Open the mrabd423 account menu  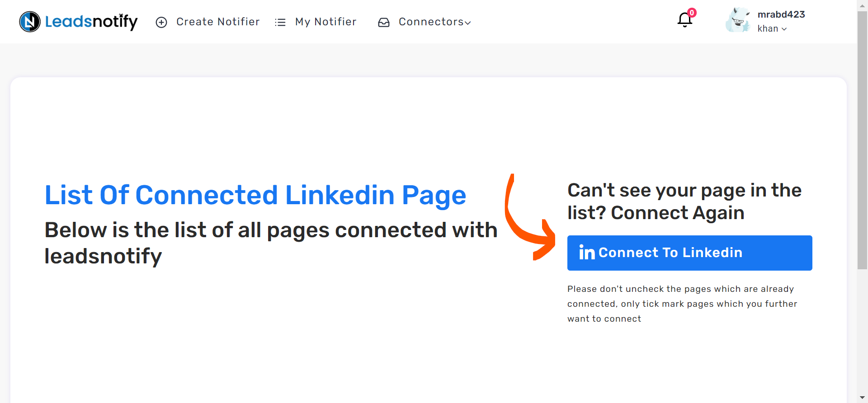[x=781, y=14]
